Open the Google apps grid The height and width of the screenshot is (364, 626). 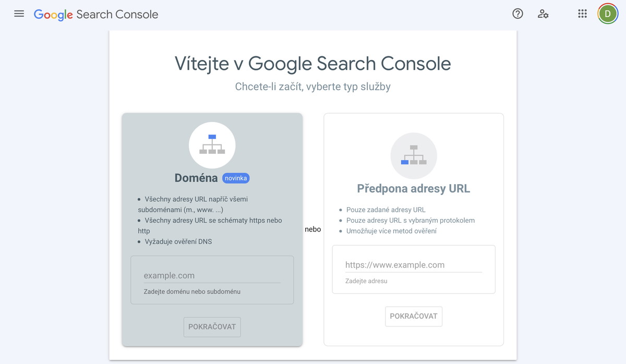tap(583, 14)
